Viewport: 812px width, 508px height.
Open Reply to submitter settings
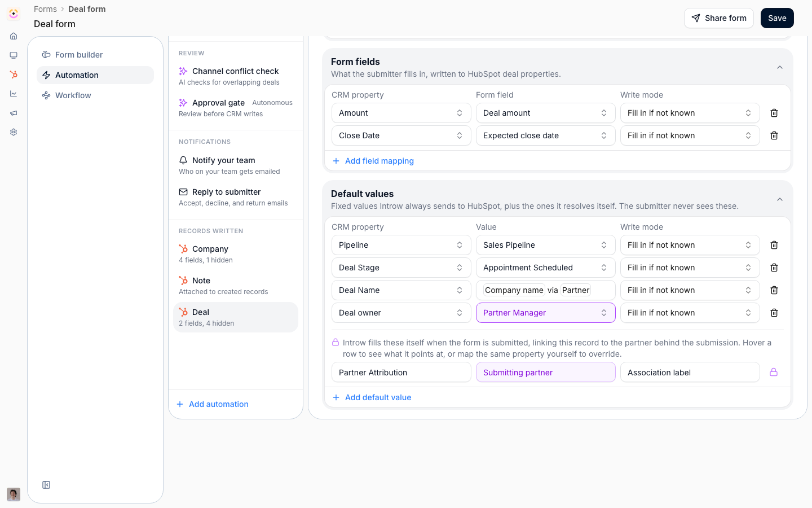(236, 197)
